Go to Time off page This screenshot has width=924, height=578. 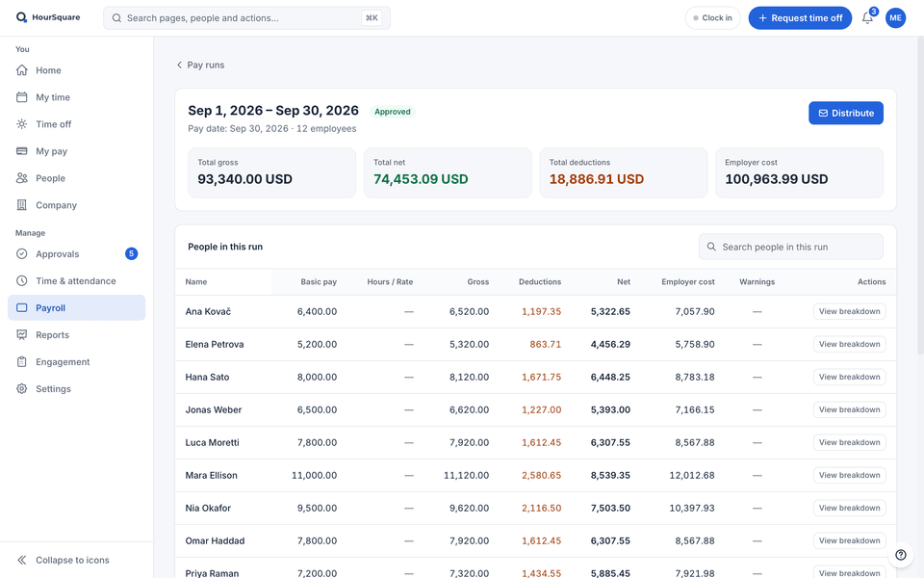coord(77,124)
